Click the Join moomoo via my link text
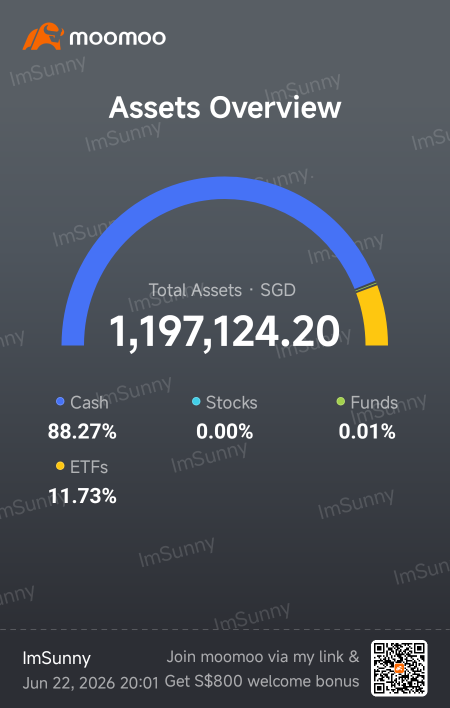450x708 pixels. pyautogui.click(x=263, y=657)
